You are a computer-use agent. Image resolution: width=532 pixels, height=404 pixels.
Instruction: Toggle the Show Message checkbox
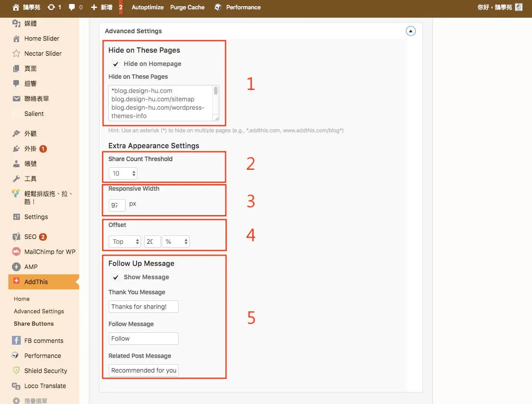[x=116, y=277]
